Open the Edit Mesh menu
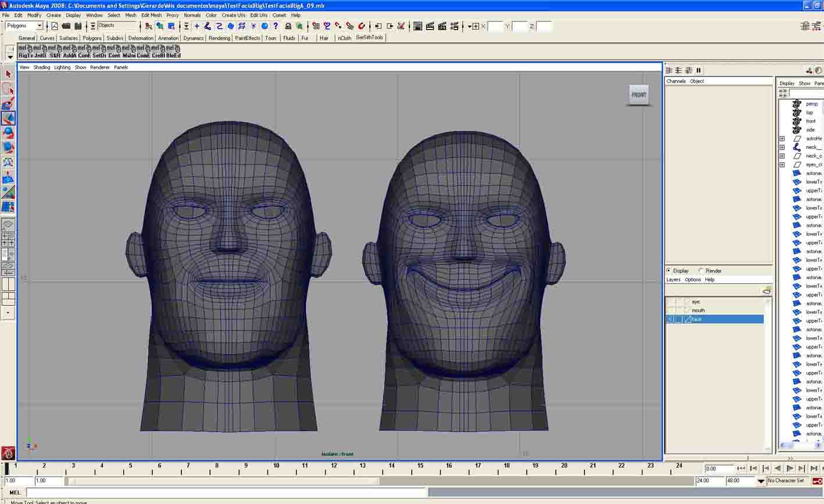The image size is (824, 504). click(x=151, y=15)
